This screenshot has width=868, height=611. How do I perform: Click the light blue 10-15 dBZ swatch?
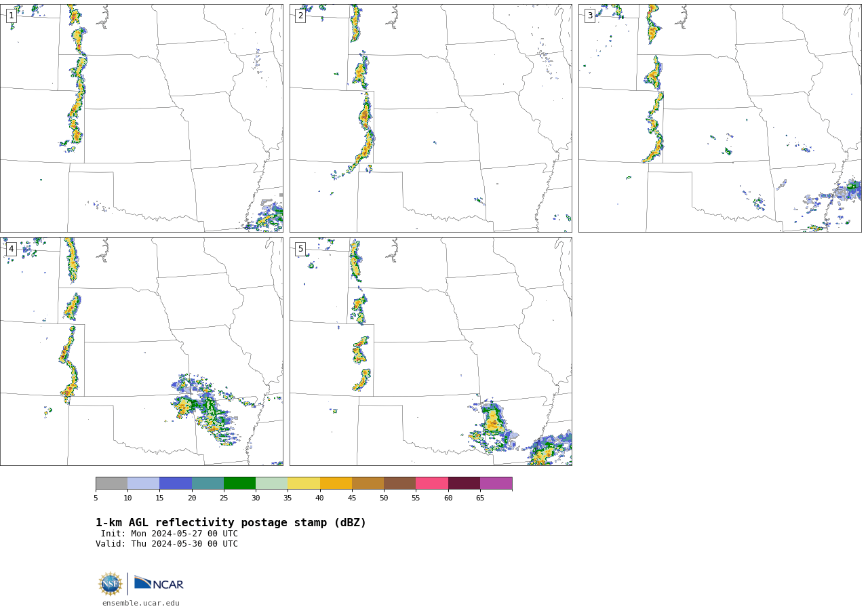click(x=143, y=484)
